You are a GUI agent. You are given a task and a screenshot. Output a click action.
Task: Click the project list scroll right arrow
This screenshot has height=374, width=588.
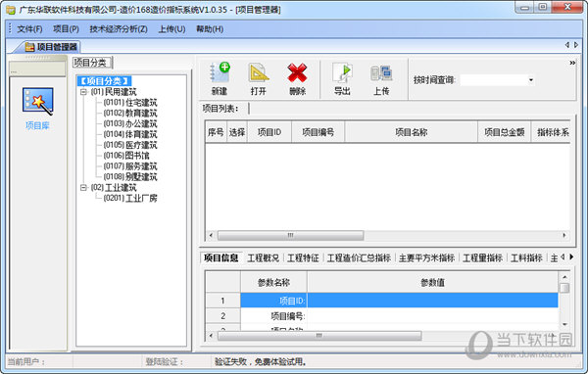(x=564, y=235)
